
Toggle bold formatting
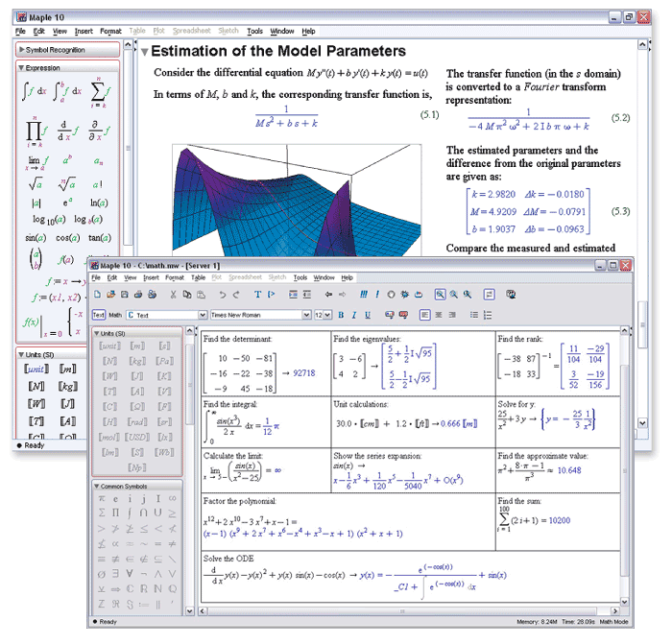point(341,315)
